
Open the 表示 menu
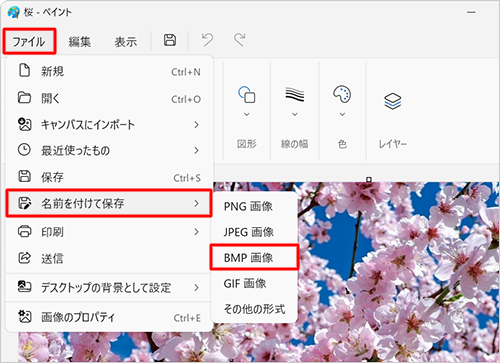[x=126, y=42]
